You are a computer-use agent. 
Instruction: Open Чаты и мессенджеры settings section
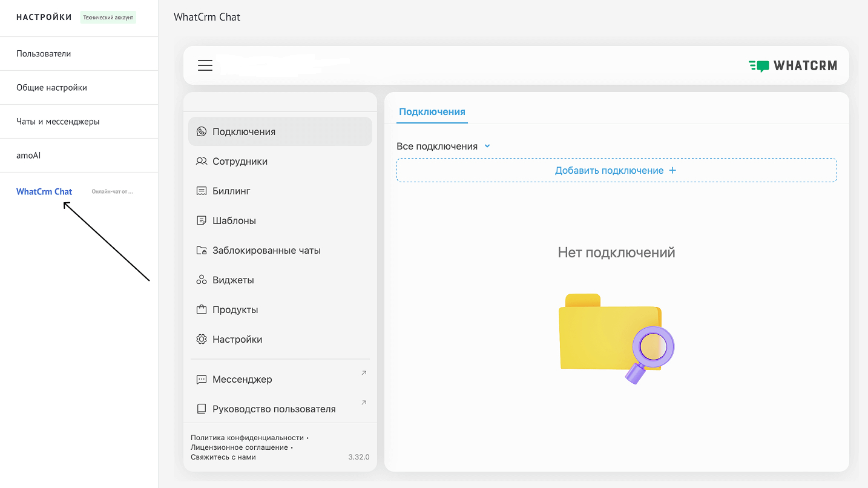click(58, 121)
